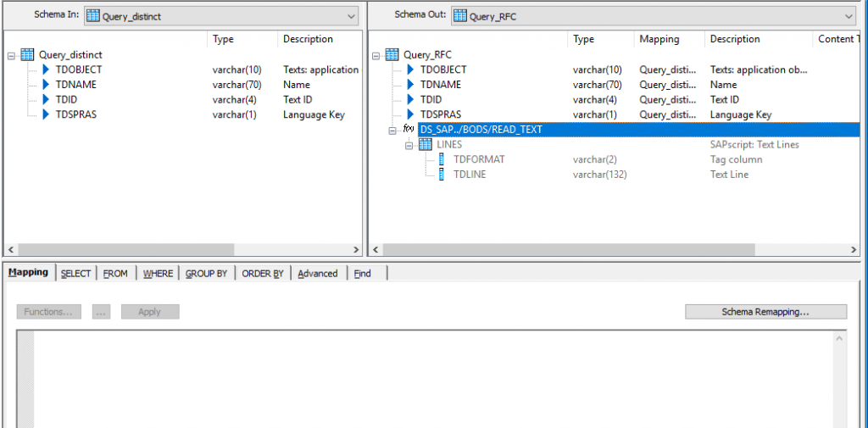
Task: Open the GROUP BY tab
Action: coord(207,274)
